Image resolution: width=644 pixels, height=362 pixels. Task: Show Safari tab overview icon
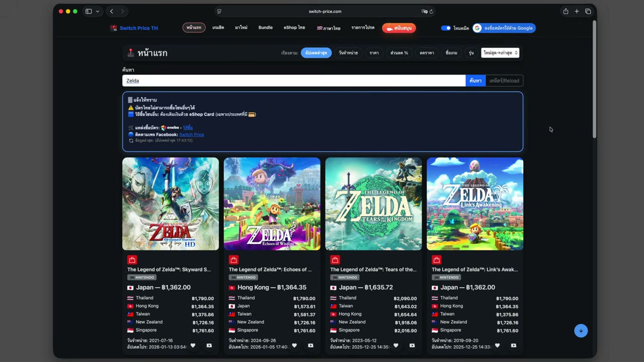pyautogui.click(x=588, y=11)
